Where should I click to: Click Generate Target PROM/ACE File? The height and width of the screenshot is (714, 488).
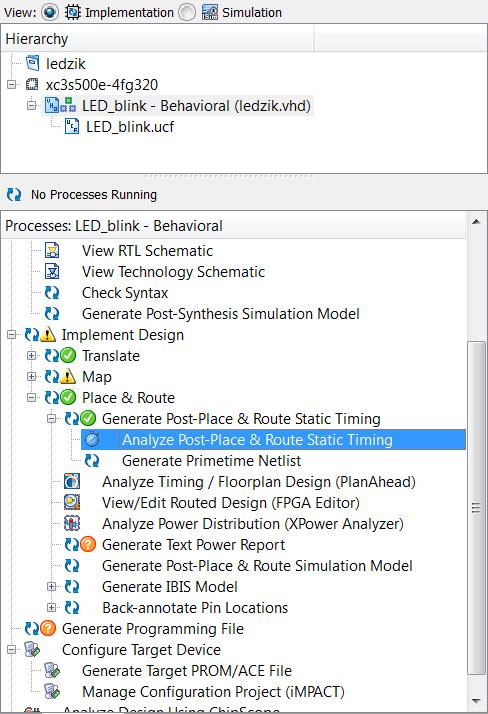(187, 670)
